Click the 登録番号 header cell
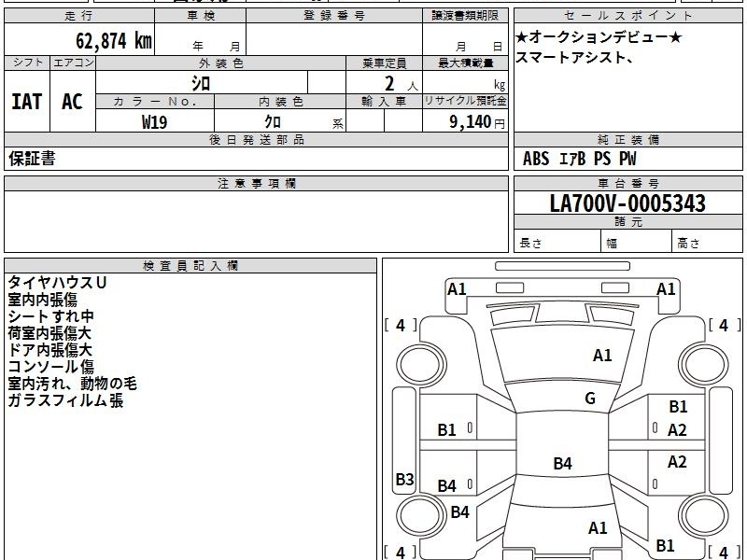 334,16
